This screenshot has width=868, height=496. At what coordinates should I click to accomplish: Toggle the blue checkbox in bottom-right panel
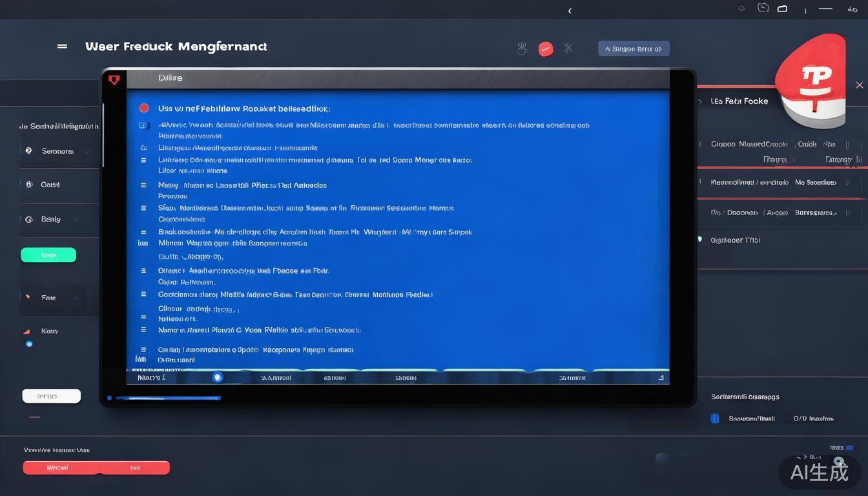[715, 418]
